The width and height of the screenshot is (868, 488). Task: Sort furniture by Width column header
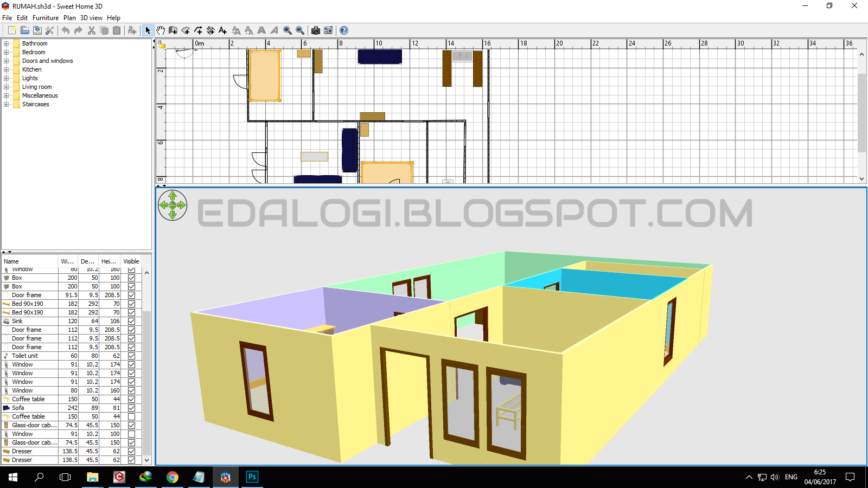tap(68, 261)
